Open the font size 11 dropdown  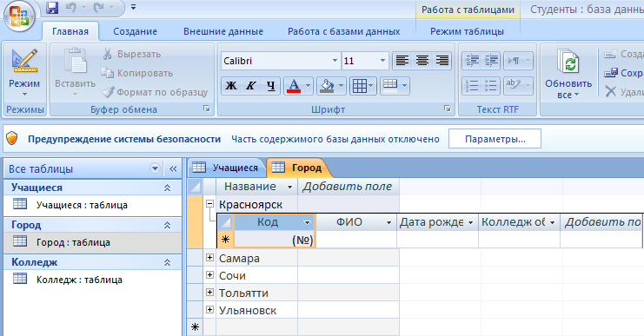pos(382,61)
